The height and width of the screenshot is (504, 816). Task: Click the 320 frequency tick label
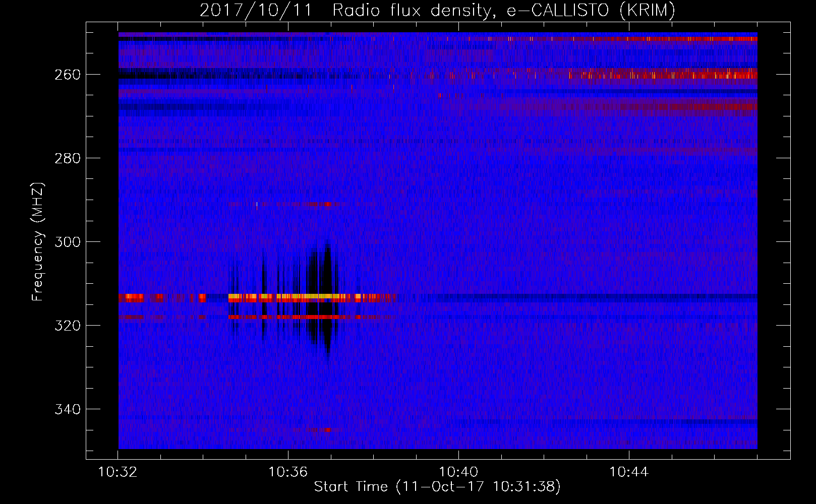(x=67, y=326)
